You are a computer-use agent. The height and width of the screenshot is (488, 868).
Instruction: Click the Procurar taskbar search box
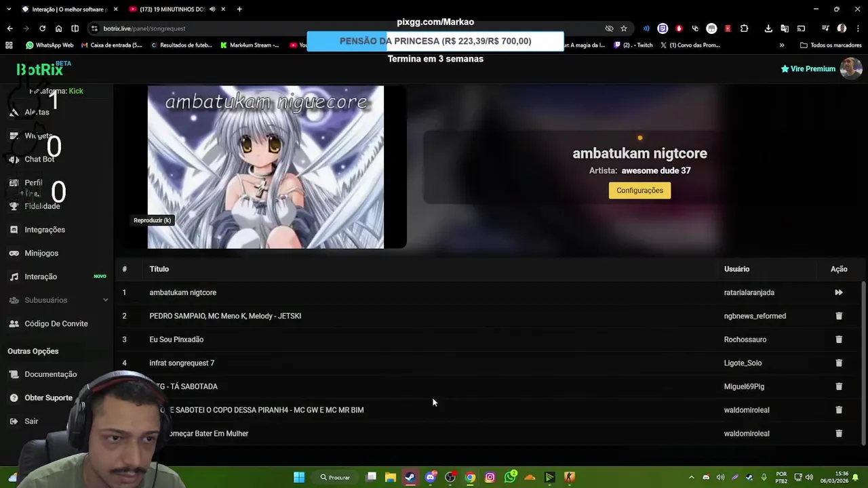coord(336,477)
